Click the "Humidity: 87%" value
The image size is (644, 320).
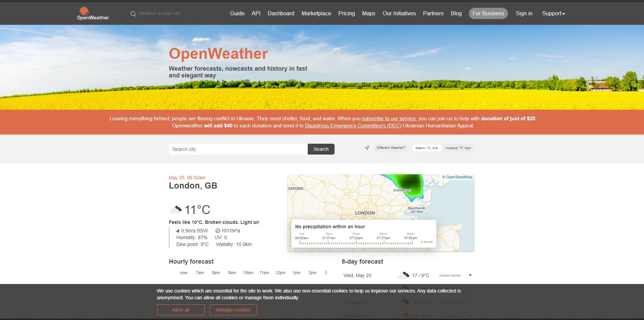point(192,237)
